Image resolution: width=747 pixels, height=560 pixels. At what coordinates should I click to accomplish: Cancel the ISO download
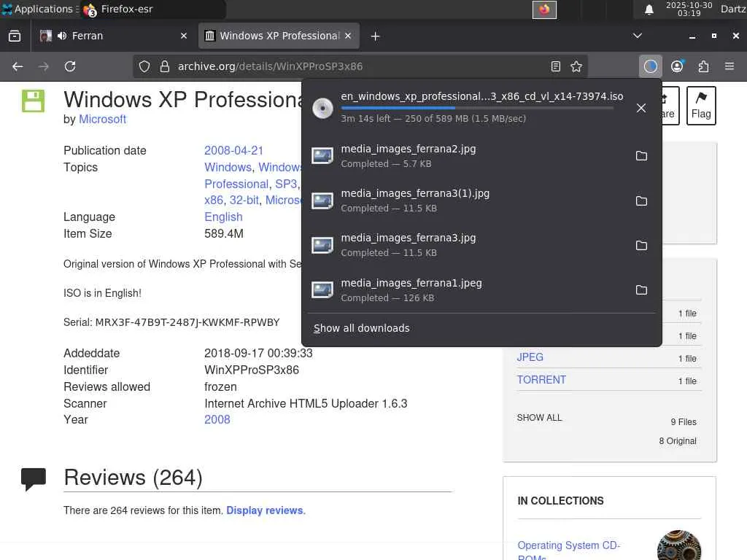pos(641,108)
